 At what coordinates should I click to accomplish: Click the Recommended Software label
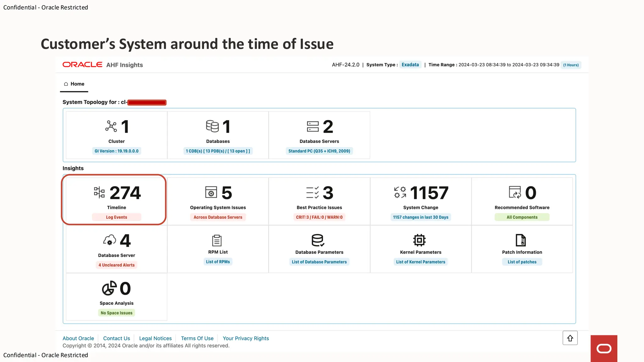(x=522, y=207)
